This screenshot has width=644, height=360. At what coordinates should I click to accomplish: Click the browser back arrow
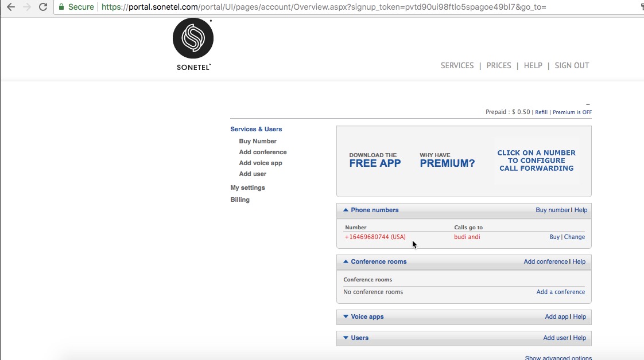[11, 7]
